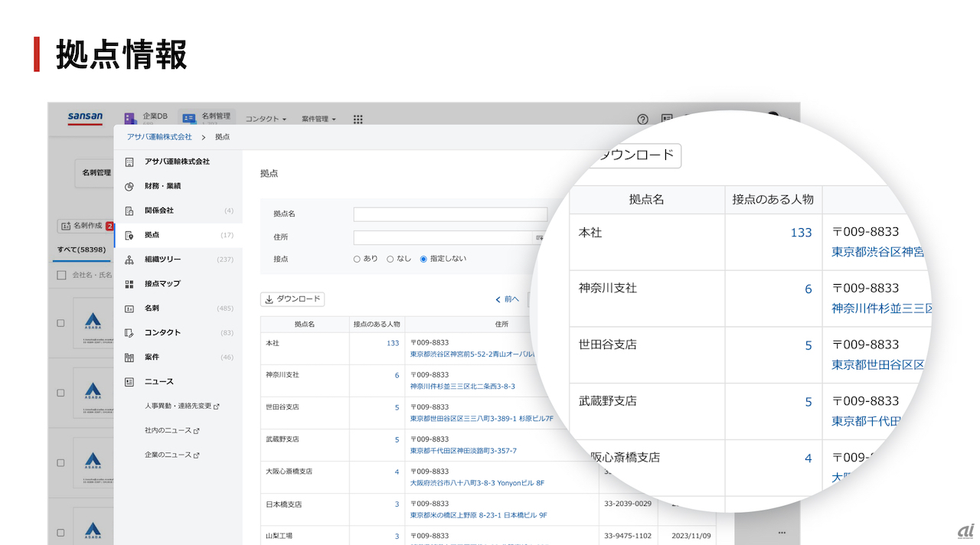Image resolution: width=980 pixels, height=545 pixels.
Task: Open the apps grid icon
Action: tap(358, 119)
